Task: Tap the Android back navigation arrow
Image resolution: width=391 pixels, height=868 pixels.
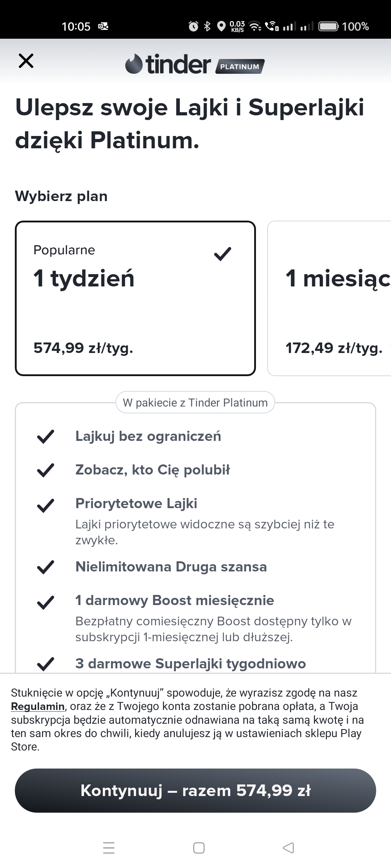Action: 288,848
